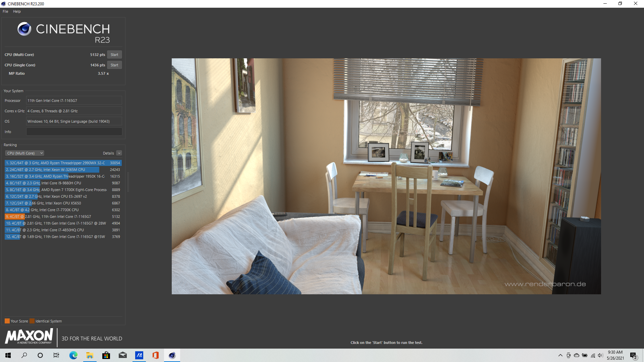Click the Cinebench taskbar icon
Viewport: 644px width, 362px height.
tap(172, 355)
